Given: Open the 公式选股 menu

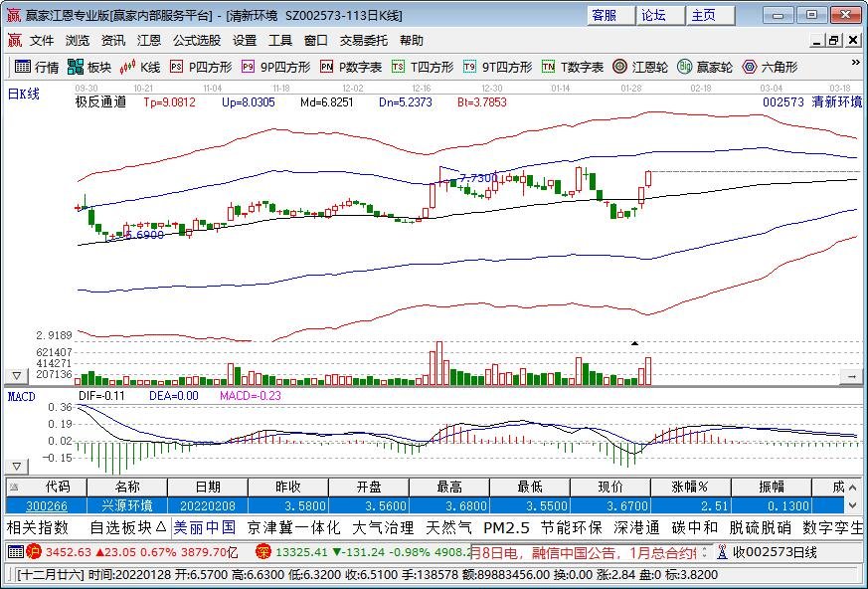Looking at the screenshot, I should [x=197, y=41].
